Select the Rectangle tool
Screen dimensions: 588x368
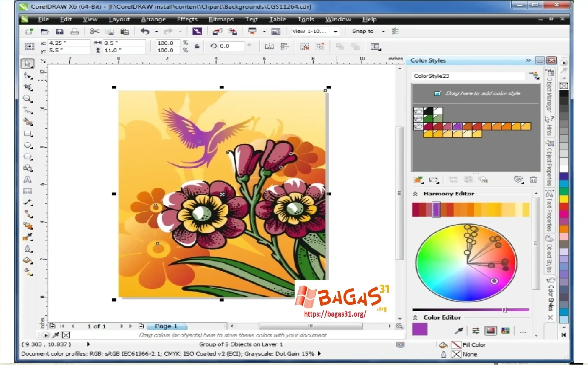pos(28,133)
